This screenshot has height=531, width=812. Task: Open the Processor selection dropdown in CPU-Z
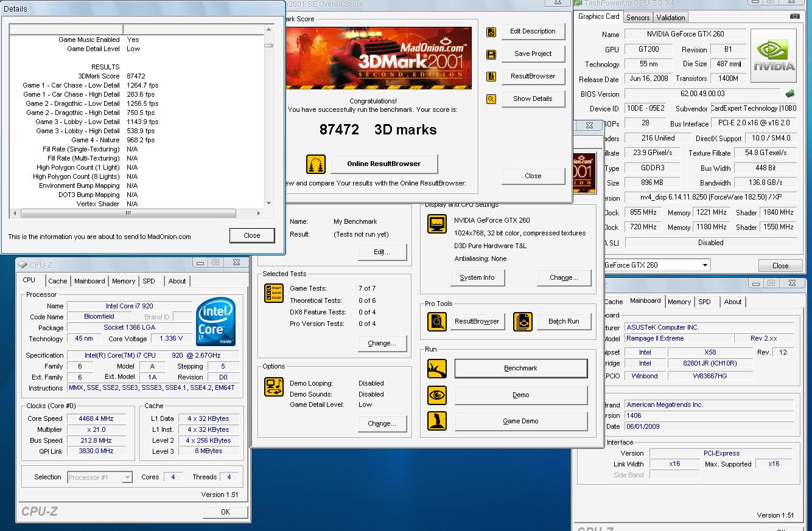coord(127,477)
